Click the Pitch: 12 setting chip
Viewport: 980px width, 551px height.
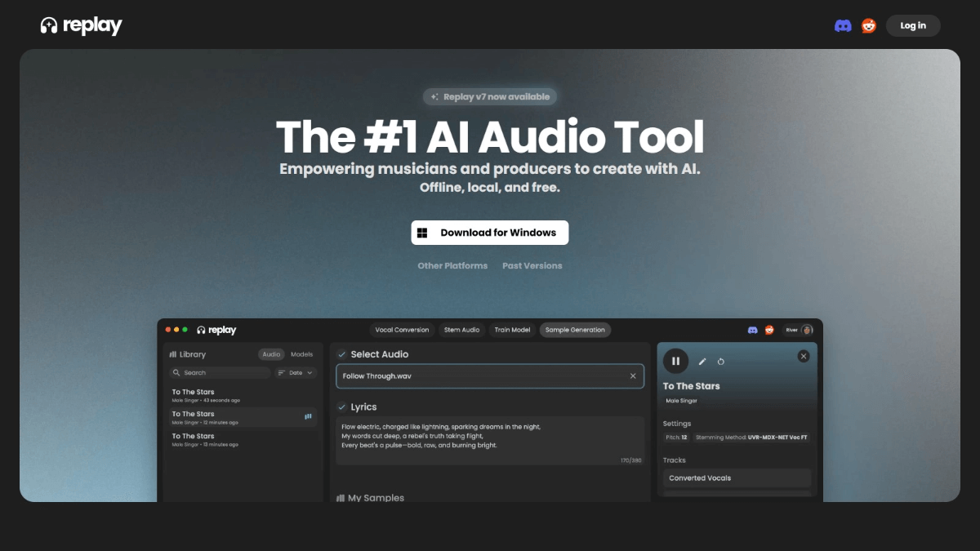click(676, 438)
